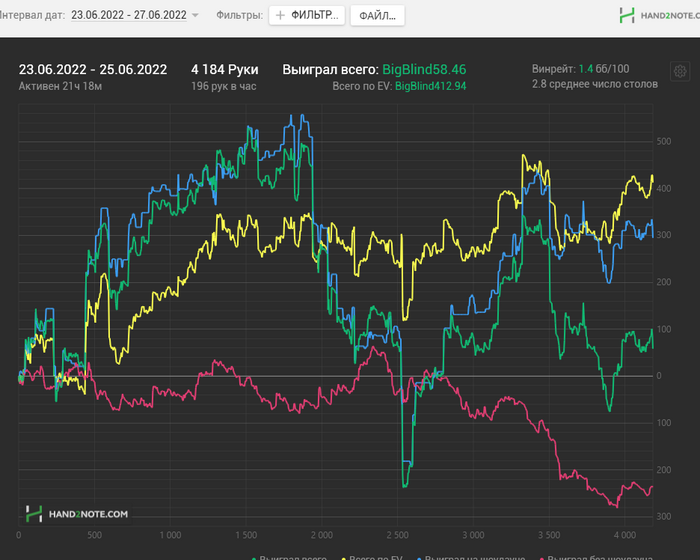The height and width of the screenshot is (560, 700).
Task: Toggle the Выиграл на шоудауне legend series
Action: (x=471, y=557)
